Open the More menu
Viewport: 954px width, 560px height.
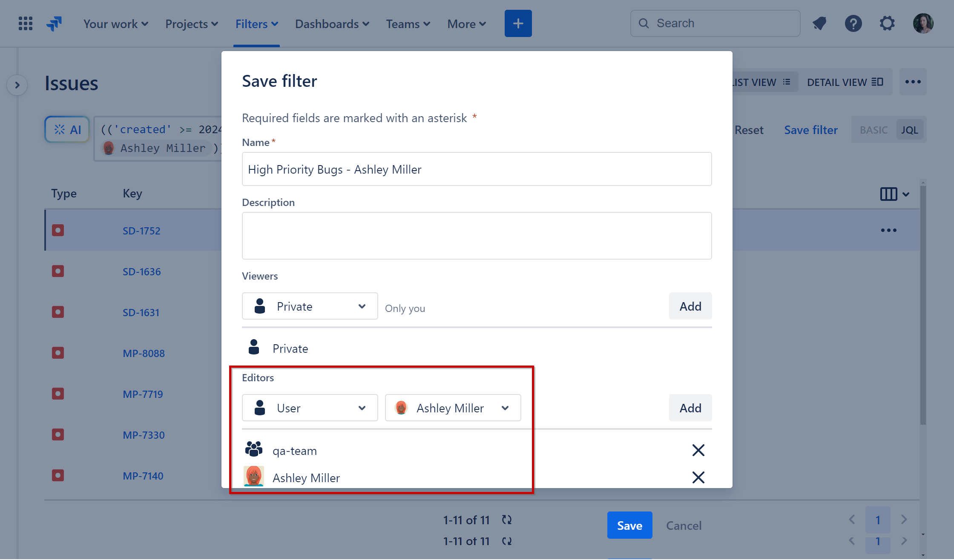coord(466,24)
